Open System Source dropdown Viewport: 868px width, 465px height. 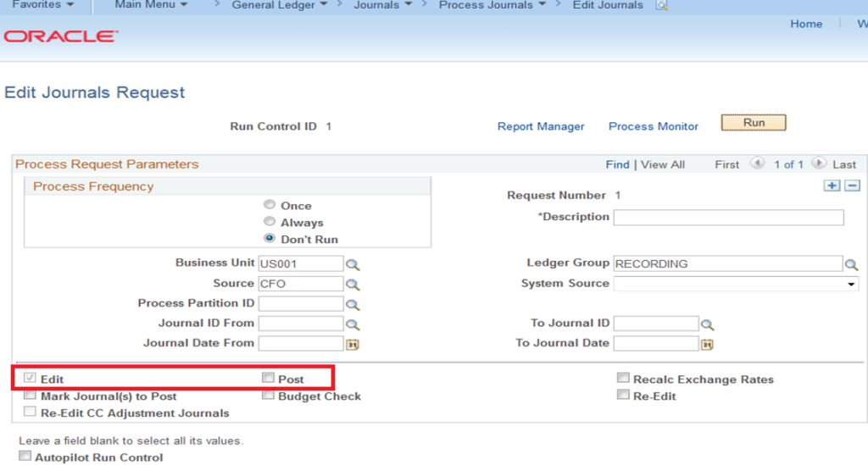tap(737, 285)
